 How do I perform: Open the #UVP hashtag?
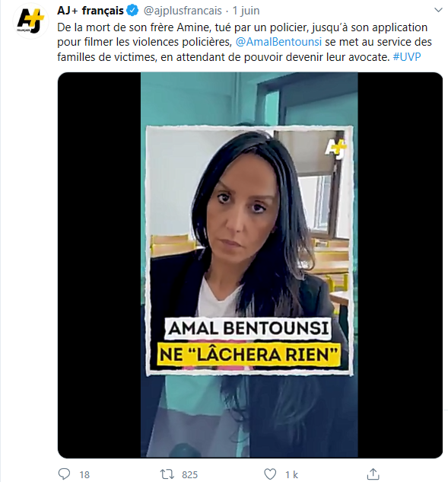[407, 57]
